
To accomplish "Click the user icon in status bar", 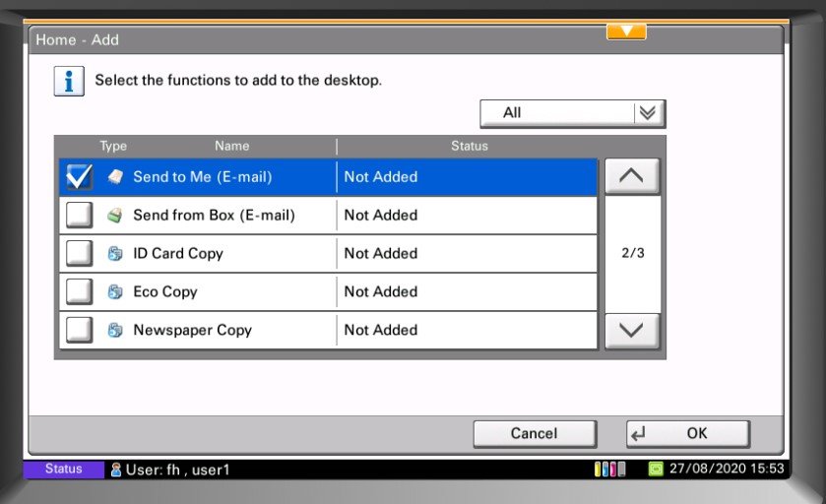I will (116, 470).
